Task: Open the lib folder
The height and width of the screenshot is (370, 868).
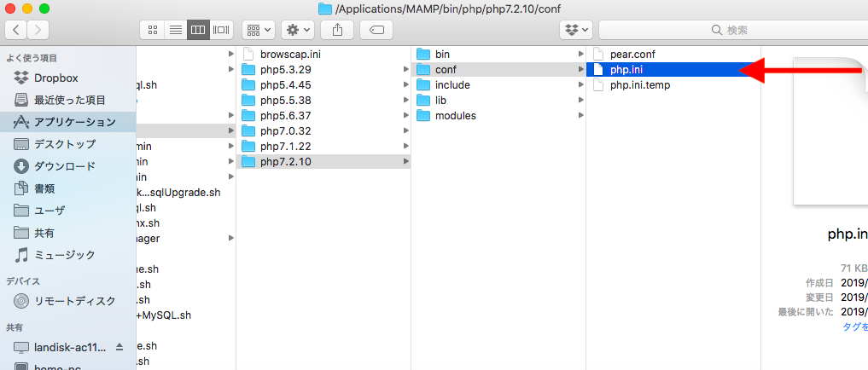Action: (x=498, y=101)
